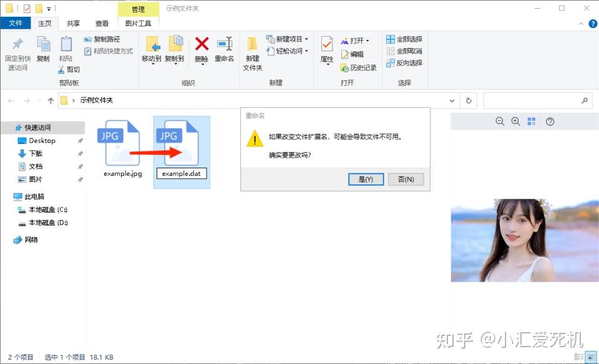
Task: Confirm rename by clicking 是(Y)
Action: click(366, 179)
